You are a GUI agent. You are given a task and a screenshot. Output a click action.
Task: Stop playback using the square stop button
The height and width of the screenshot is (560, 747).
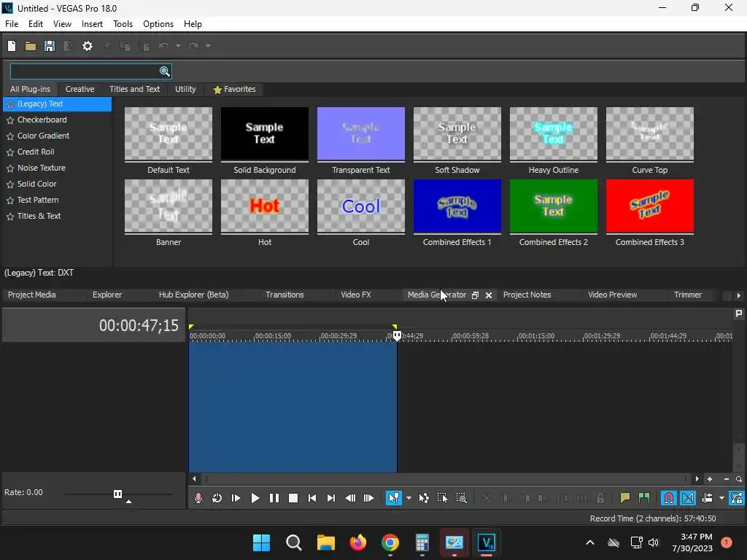293,498
